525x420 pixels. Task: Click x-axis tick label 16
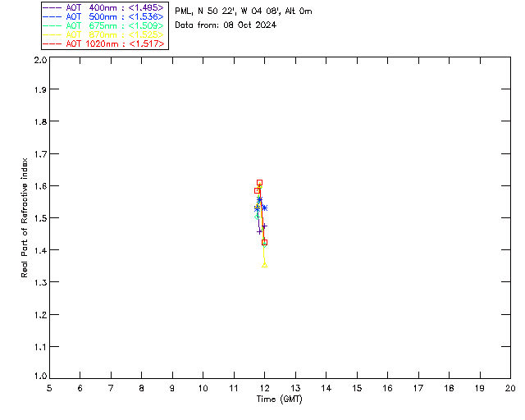point(388,388)
